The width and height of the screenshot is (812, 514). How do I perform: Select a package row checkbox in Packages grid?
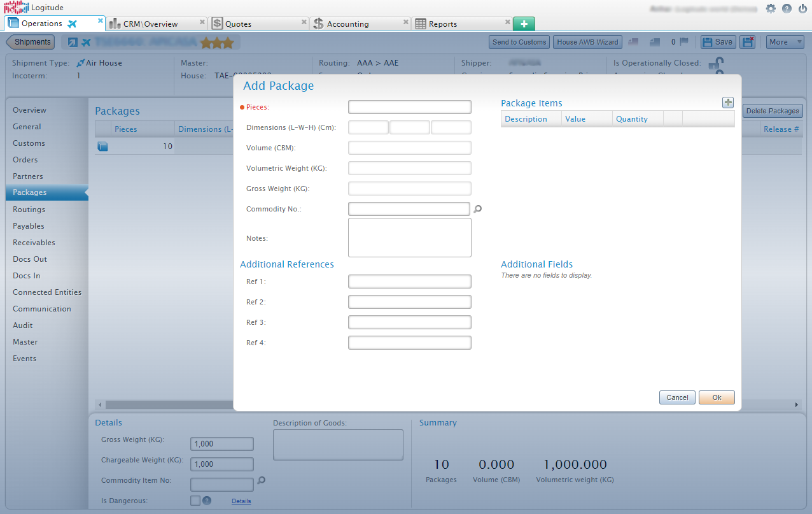coord(103,146)
